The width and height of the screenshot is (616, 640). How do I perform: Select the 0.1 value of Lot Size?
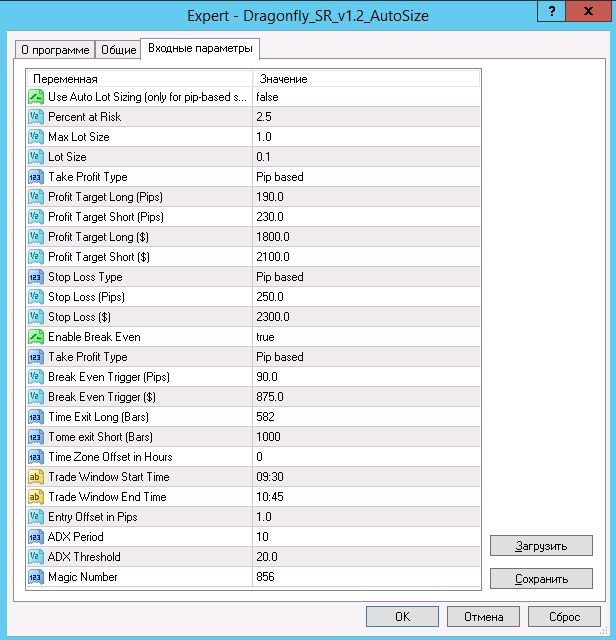pos(366,157)
